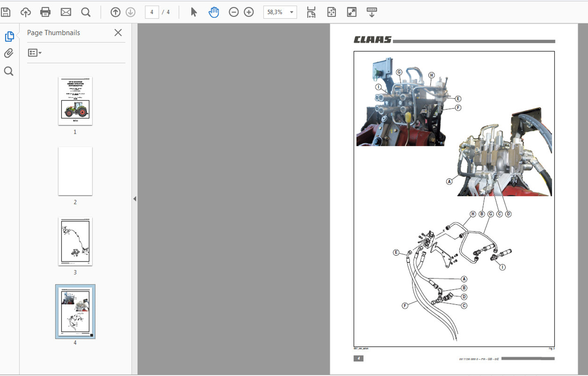The width and height of the screenshot is (588, 376).
Task: Collapse the left navigation pane arrow
Action: (x=135, y=199)
